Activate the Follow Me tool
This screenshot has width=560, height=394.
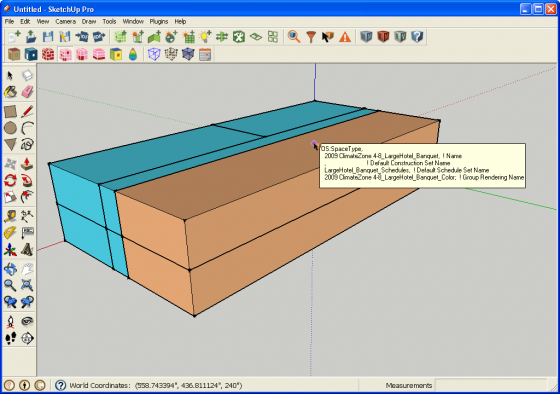27,180
